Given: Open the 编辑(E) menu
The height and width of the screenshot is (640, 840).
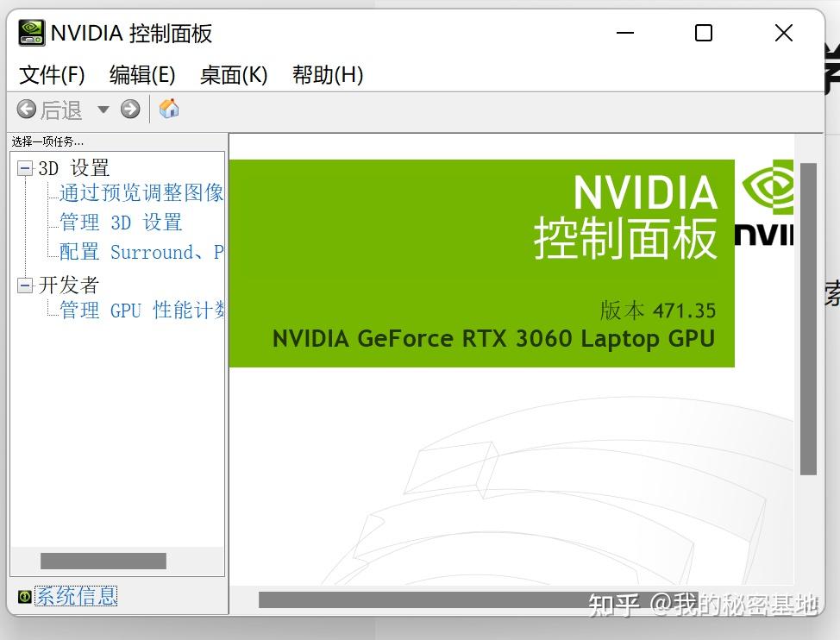Looking at the screenshot, I should (x=142, y=75).
